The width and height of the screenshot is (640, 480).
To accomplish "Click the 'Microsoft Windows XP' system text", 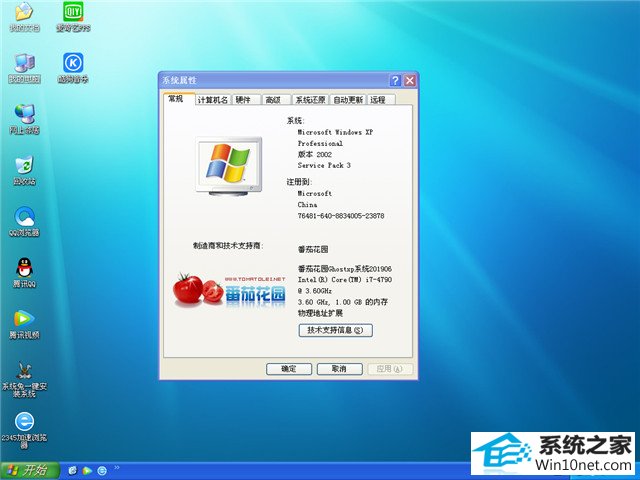I will point(335,132).
